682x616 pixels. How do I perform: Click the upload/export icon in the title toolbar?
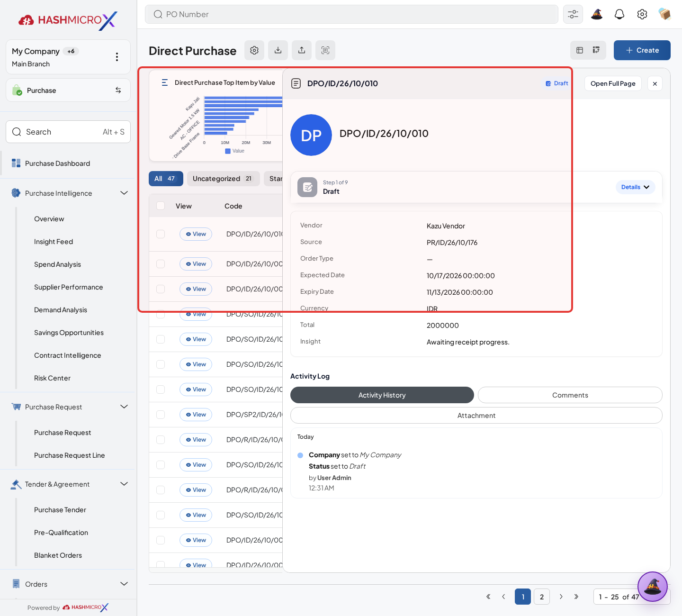click(302, 50)
